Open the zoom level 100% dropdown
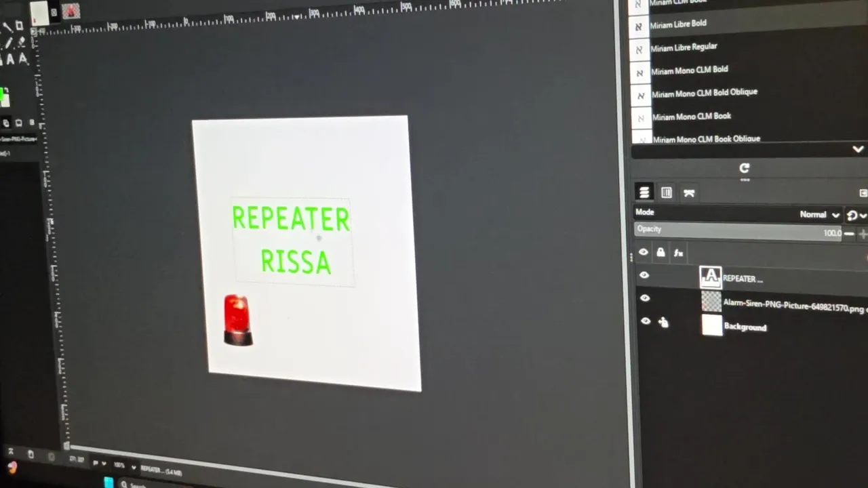 (x=125, y=467)
